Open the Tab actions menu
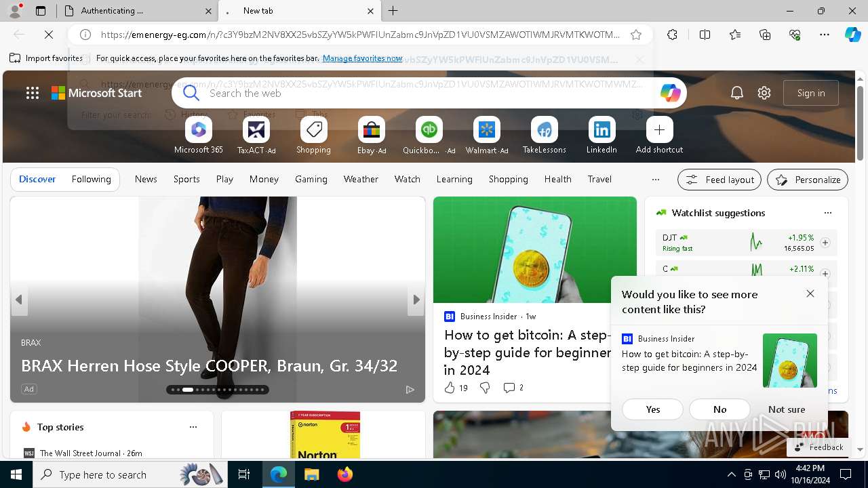868x488 pixels. 40,11
